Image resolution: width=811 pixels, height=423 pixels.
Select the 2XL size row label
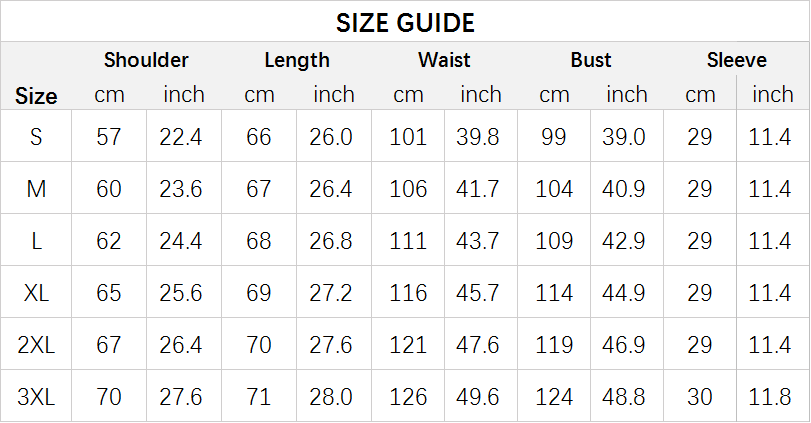(x=36, y=345)
